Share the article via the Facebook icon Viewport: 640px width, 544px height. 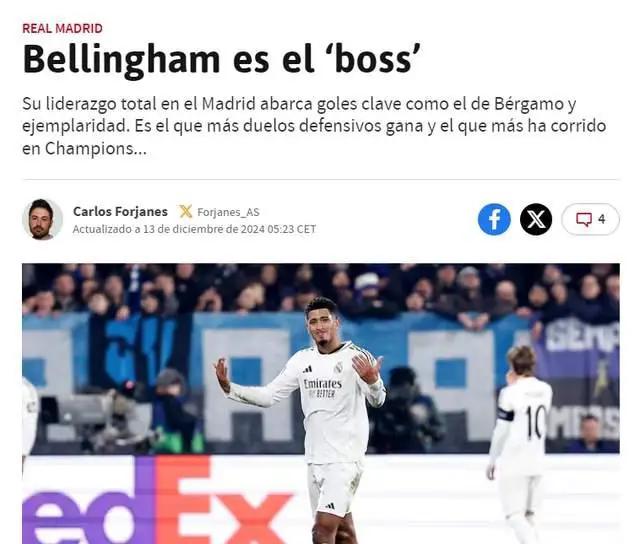(494, 219)
